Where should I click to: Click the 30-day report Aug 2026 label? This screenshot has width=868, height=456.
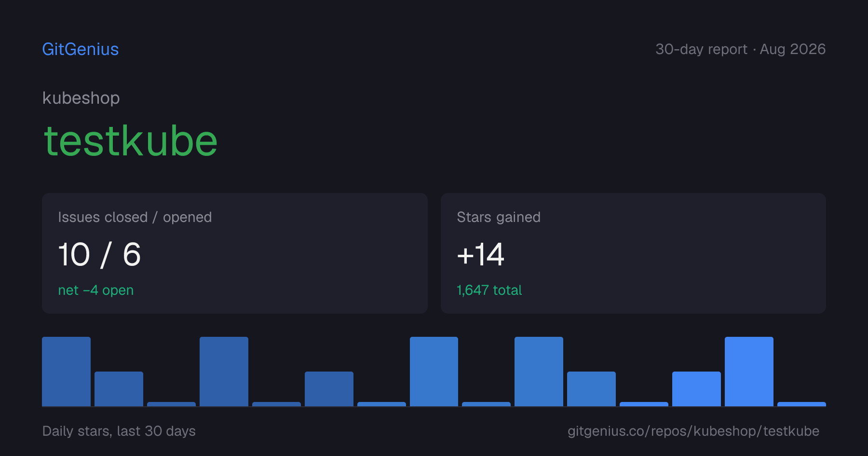(741, 49)
